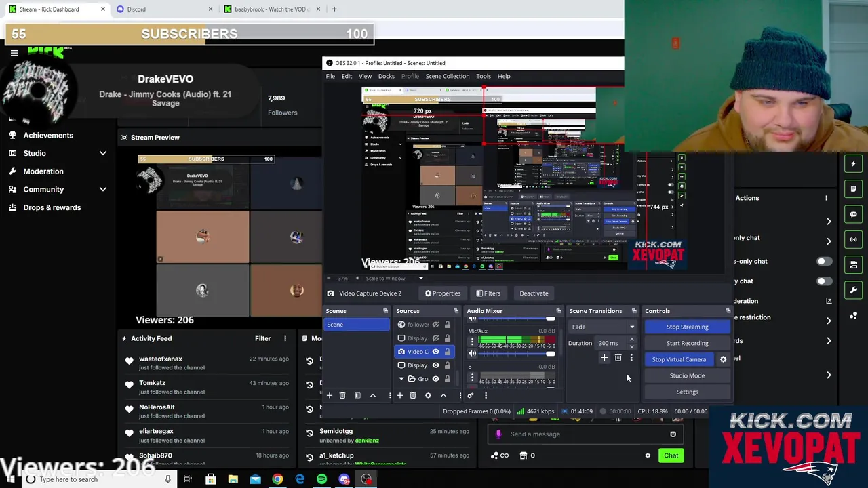Hide the Group source eye
868x488 pixels.
435,379
